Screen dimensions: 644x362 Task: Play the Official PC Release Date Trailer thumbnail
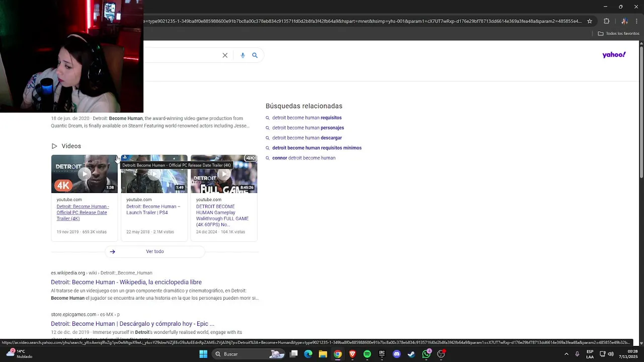(84, 174)
